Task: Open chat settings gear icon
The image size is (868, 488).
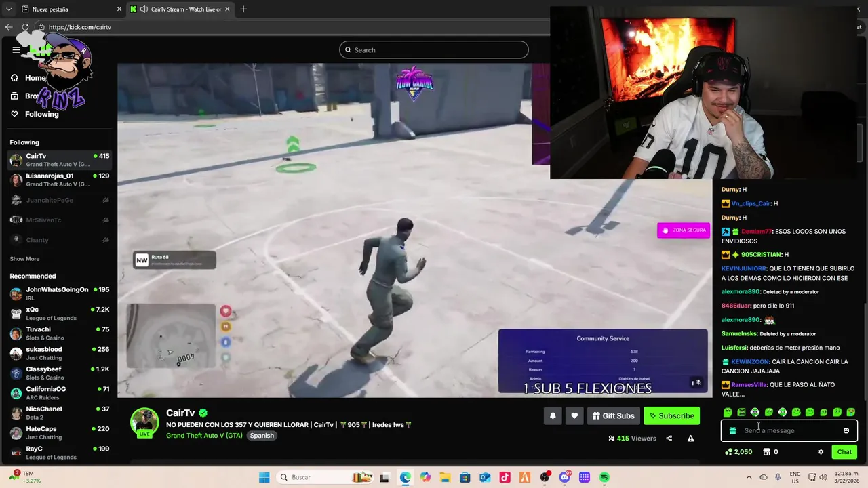Action: (x=821, y=452)
